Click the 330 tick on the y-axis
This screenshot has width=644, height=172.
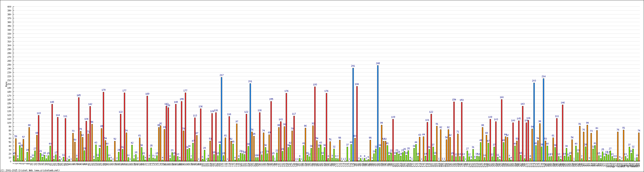tap(9, 34)
